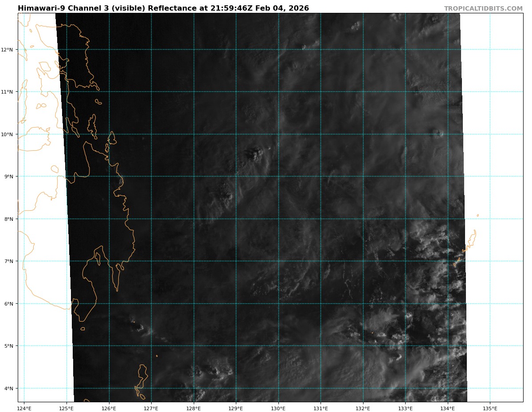This screenshot has height=412, width=532.
Task: Click grid intersection of 133°E and 5°N
Action: [405, 346]
